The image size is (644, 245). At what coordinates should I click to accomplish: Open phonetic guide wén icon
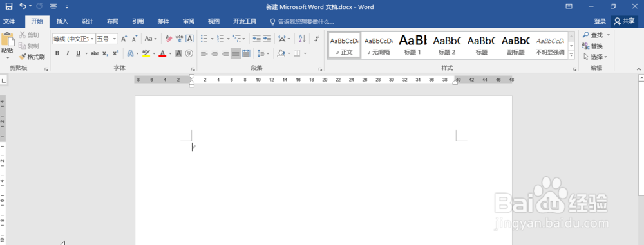(x=179, y=39)
